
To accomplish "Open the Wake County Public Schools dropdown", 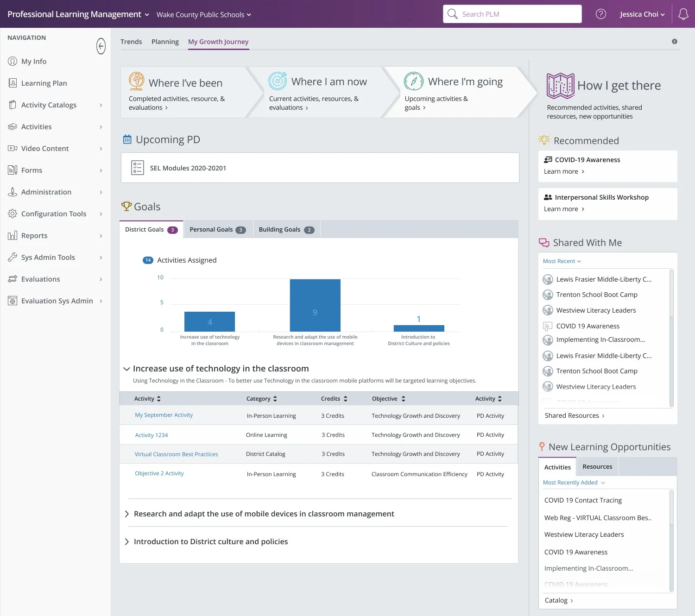I will tap(203, 14).
